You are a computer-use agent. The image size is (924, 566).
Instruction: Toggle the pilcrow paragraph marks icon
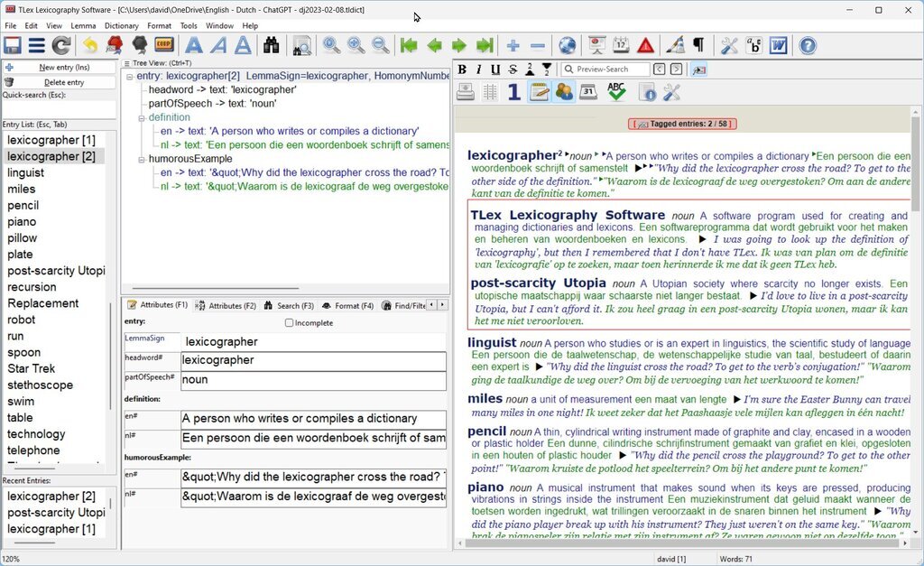coord(699,45)
